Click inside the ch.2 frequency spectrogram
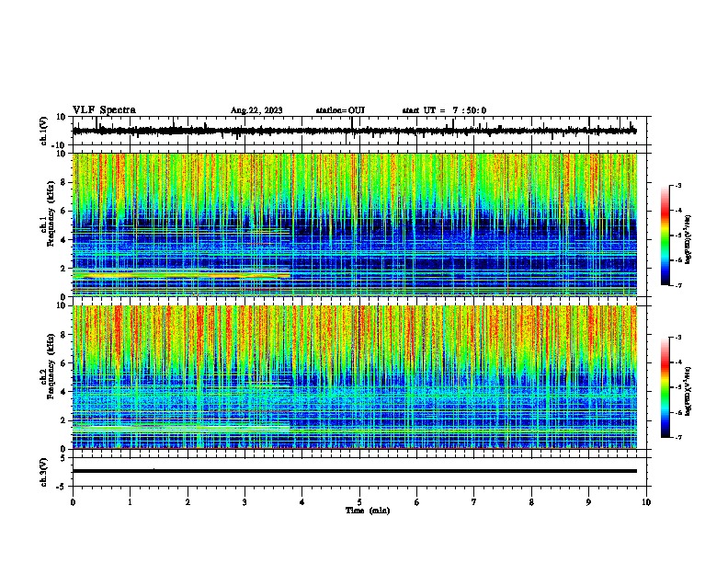The height and width of the screenshot is (563, 728). pyautogui.click(x=355, y=377)
